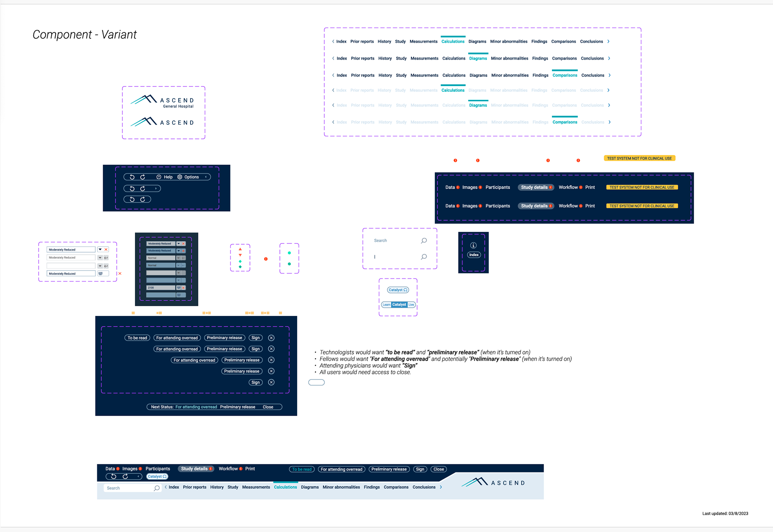The image size is (773, 532).
Task: Switch the Catalyst toggle to Live
Action: tap(411, 305)
